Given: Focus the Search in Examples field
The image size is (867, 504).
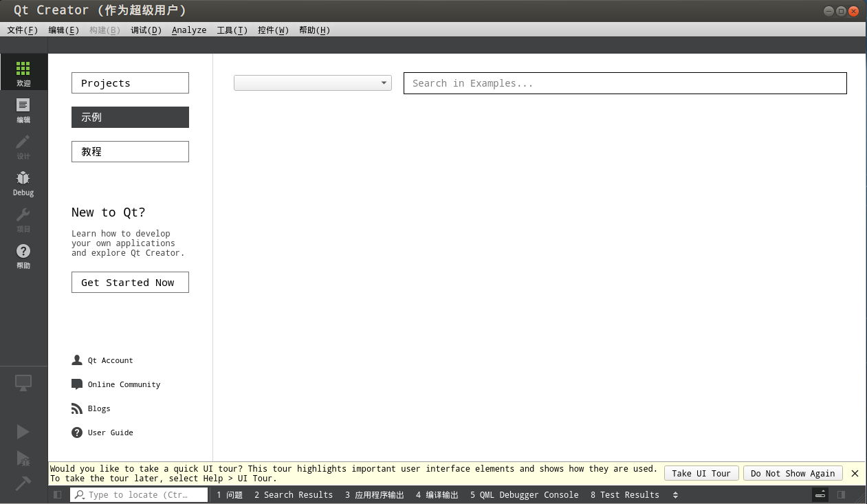Looking at the screenshot, I should pos(625,83).
